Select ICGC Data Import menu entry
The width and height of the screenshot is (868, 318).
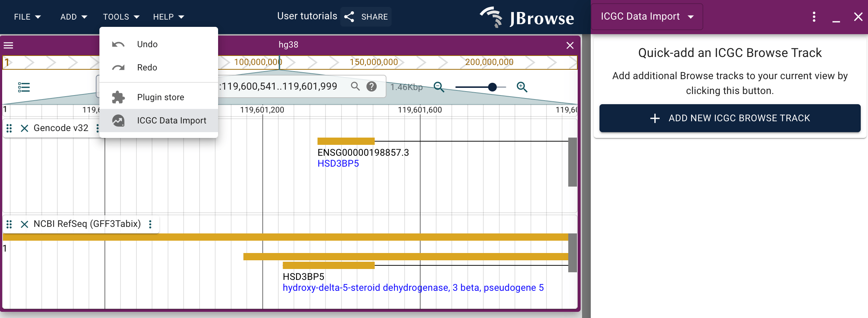click(159, 121)
